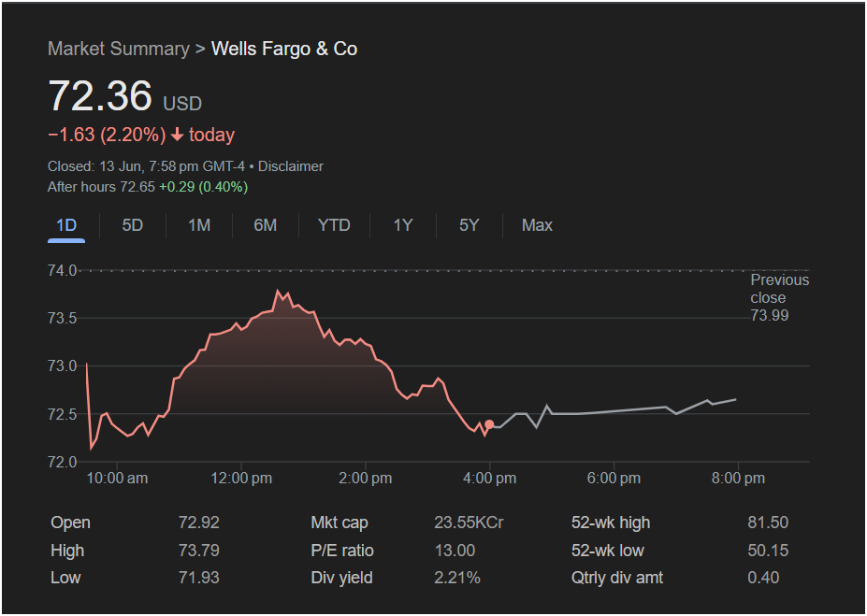
Task: Click the After hours 72.65 price
Action: [101, 187]
